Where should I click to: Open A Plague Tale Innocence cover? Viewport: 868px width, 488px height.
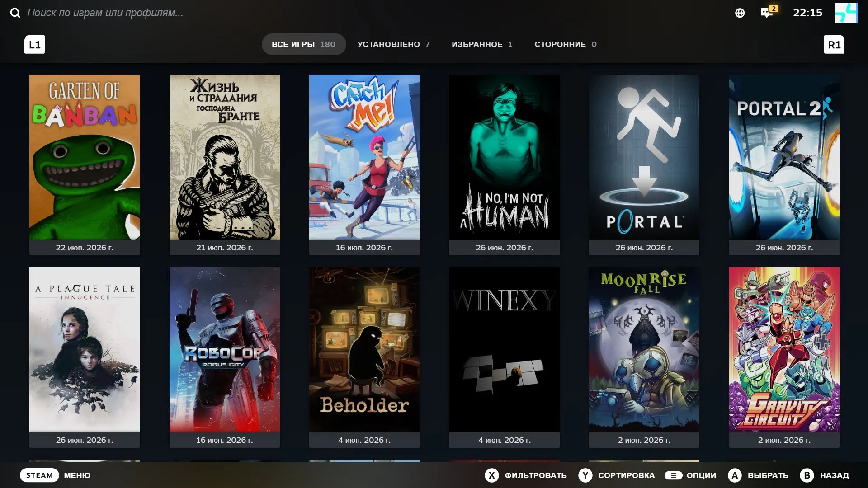[x=85, y=350]
